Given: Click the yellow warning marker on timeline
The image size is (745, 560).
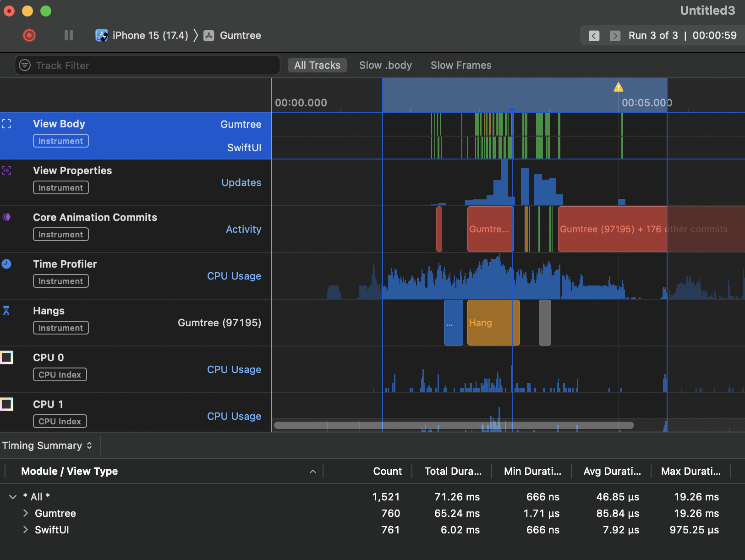Looking at the screenshot, I should click(x=619, y=87).
